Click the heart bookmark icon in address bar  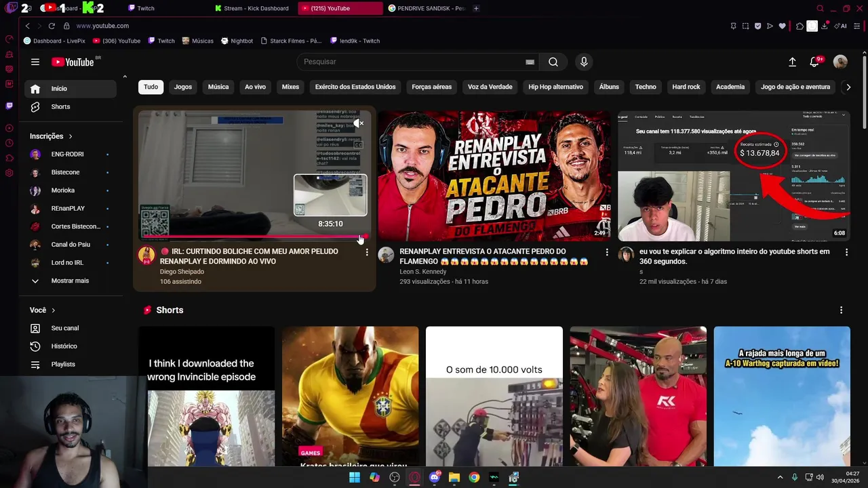782,26
